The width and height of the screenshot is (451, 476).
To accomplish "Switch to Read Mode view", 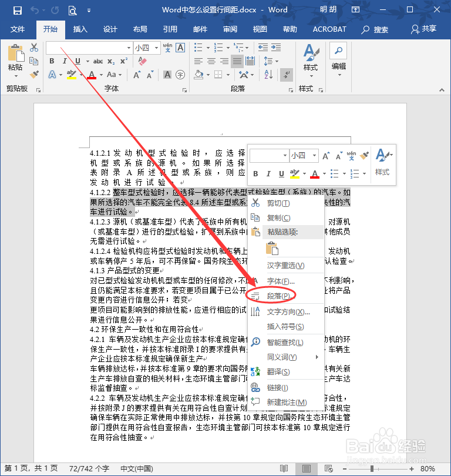I will point(284,468).
